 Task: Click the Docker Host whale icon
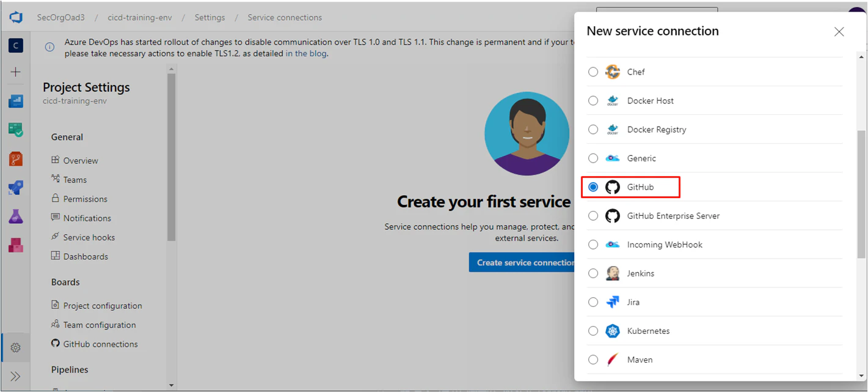pyautogui.click(x=613, y=101)
